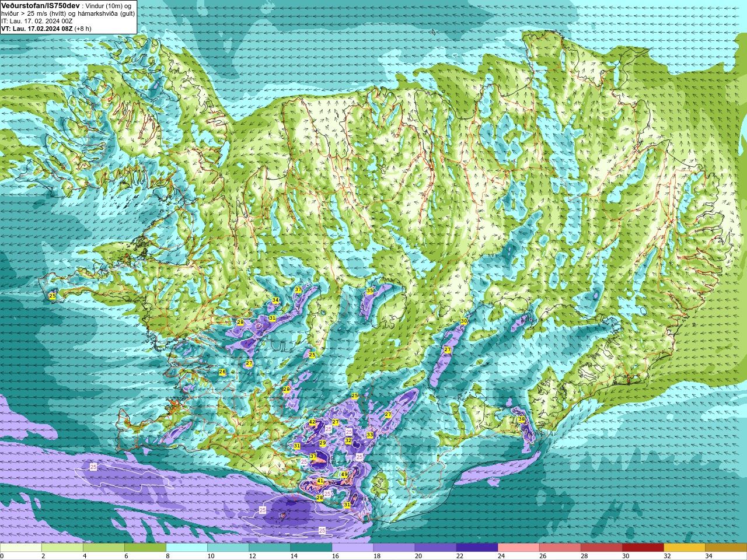
Task: Click the "VT: Lau. 17.02.2024 08Z (+8 h)" line
Action: (46, 29)
